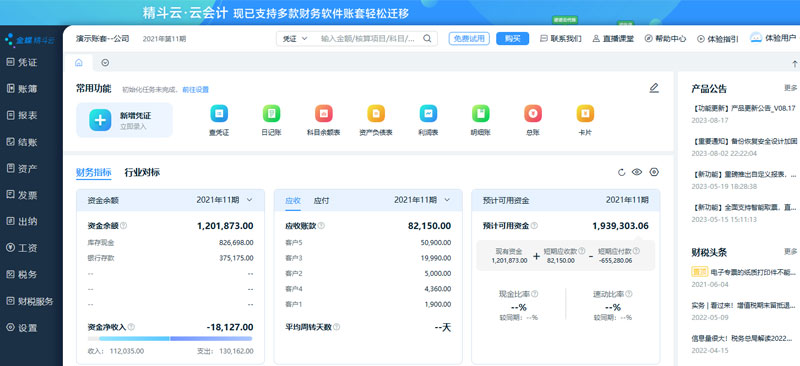Open 直播课堂 in the header
This screenshot has height=366, width=800.
click(613, 38)
